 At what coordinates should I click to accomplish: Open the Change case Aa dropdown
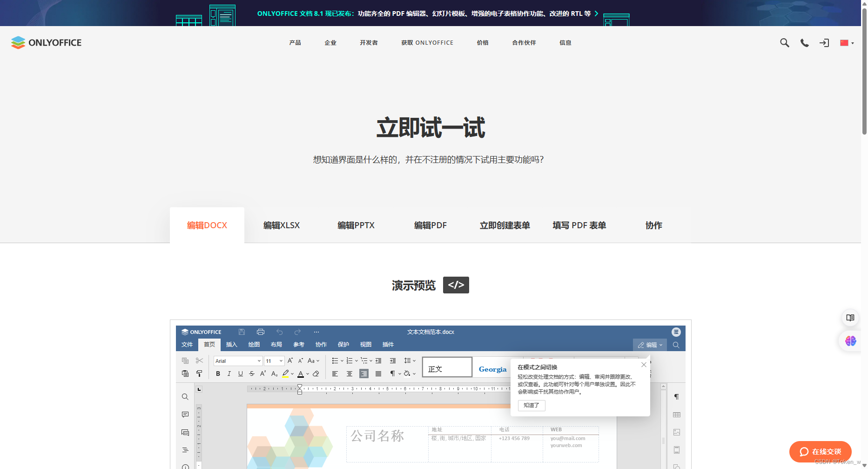(314, 361)
